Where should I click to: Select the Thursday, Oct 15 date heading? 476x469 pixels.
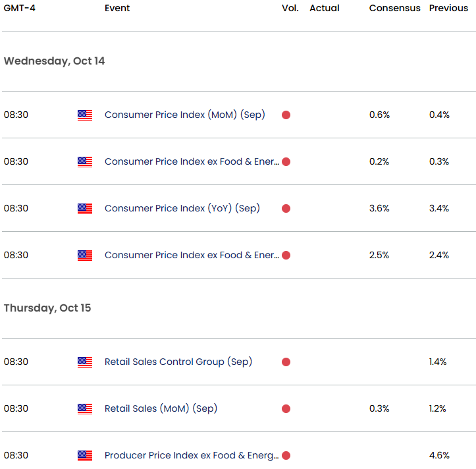(47, 308)
